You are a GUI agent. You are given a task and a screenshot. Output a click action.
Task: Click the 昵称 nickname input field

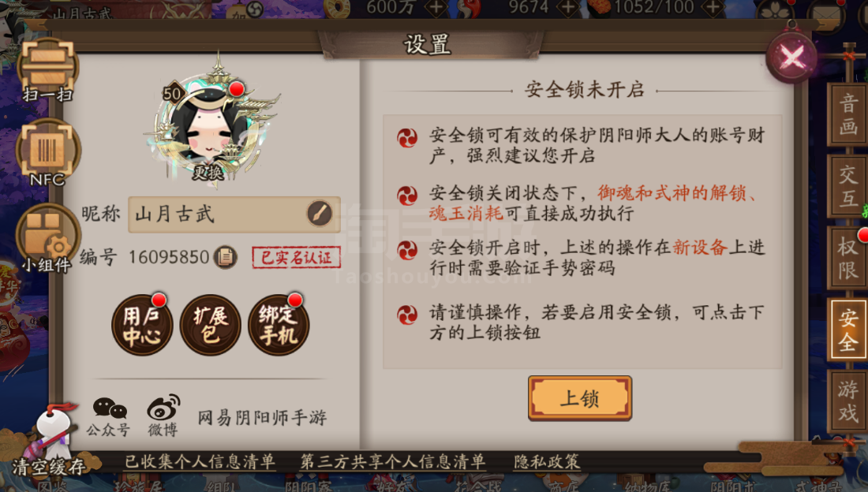[234, 214]
